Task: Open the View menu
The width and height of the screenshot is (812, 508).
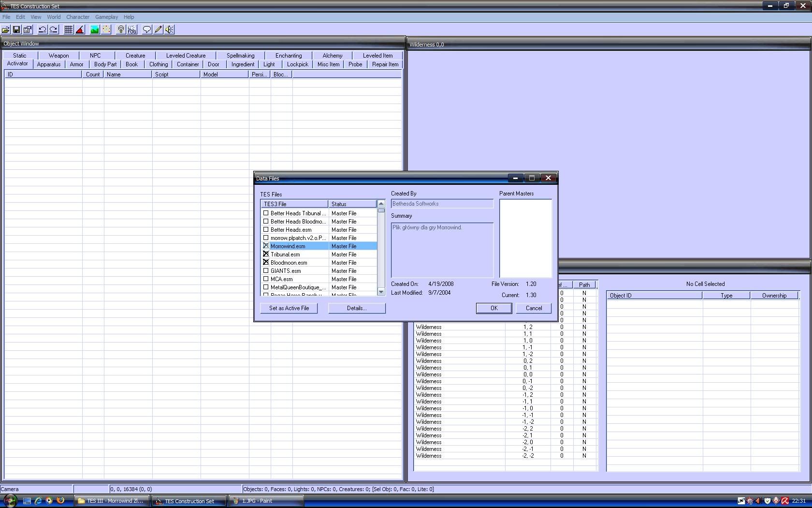Action: click(x=36, y=17)
